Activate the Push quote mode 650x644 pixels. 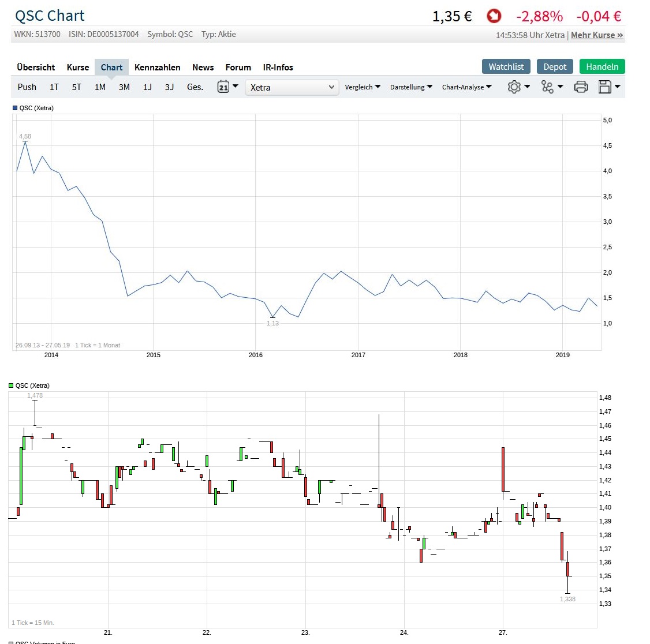[27, 87]
